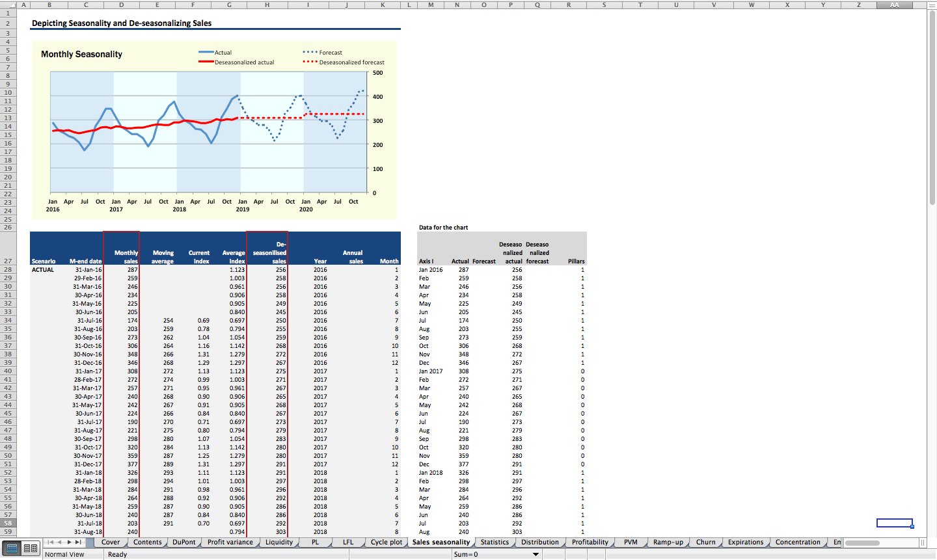Click the highlighted active cell in column AA

coord(895,523)
